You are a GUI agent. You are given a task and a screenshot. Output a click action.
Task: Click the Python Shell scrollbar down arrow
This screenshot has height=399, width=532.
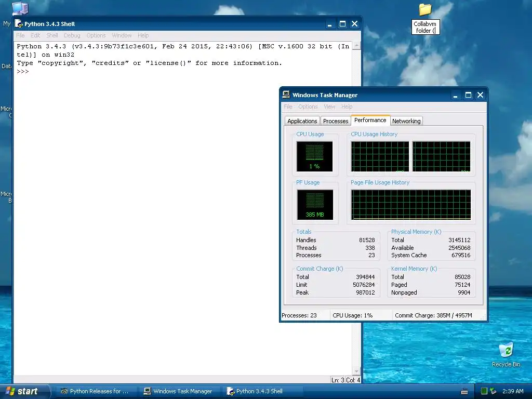point(356,371)
